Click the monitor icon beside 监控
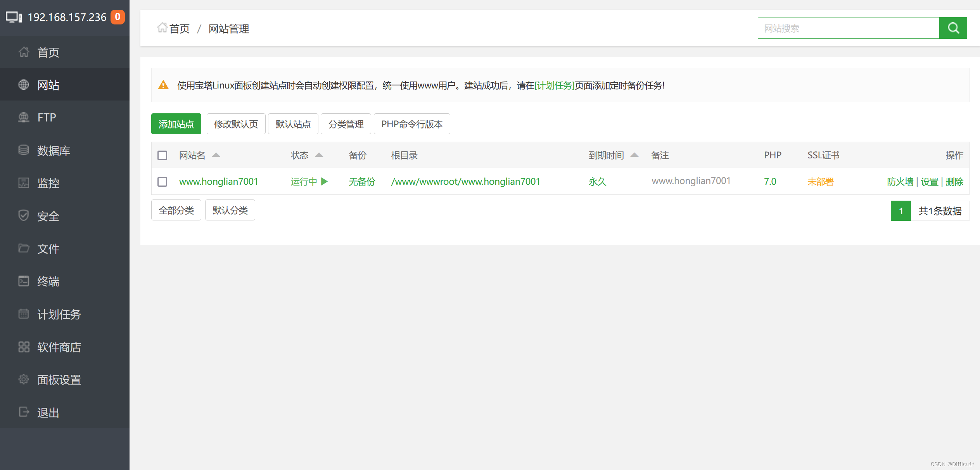The image size is (980, 470). (24, 183)
